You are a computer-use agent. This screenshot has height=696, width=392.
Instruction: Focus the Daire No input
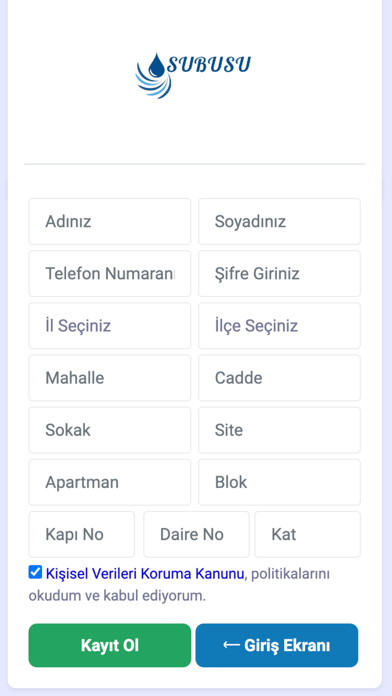click(x=196, y=534)
